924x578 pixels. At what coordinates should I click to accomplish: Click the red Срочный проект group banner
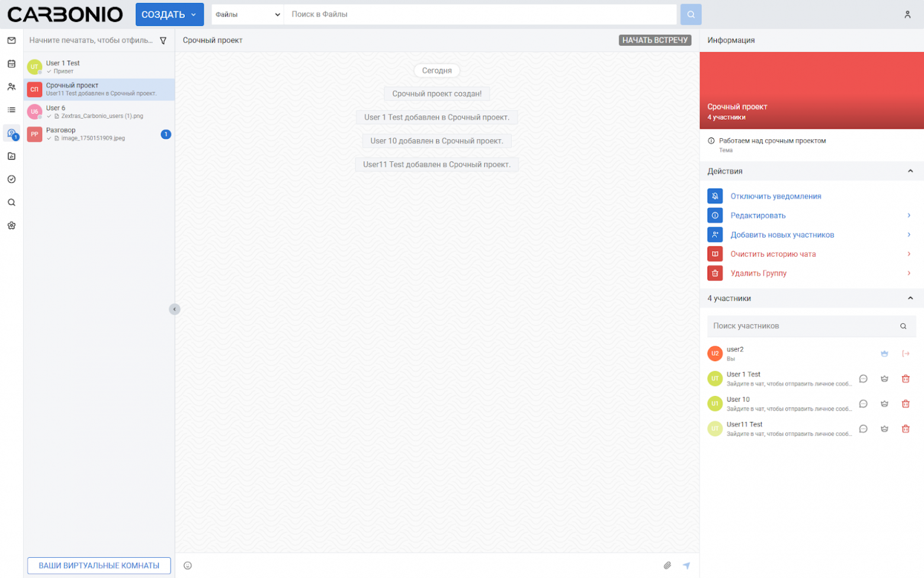pos(811,90)
